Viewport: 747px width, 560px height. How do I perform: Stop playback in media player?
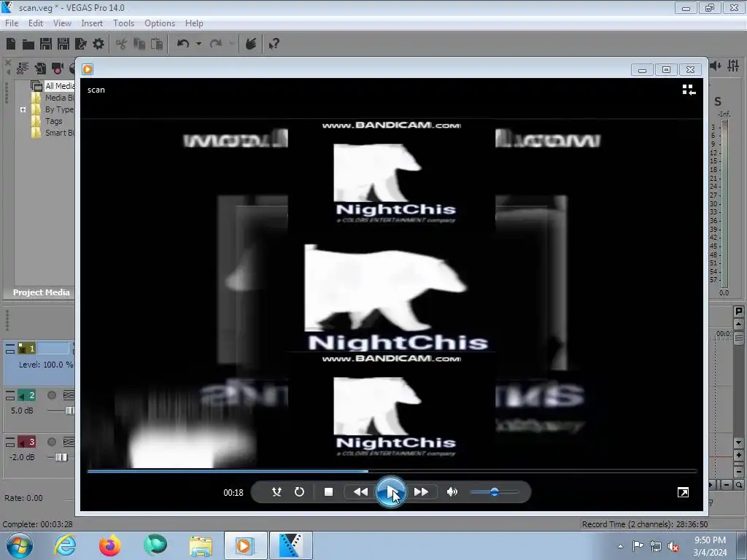(x=328, y=492)
